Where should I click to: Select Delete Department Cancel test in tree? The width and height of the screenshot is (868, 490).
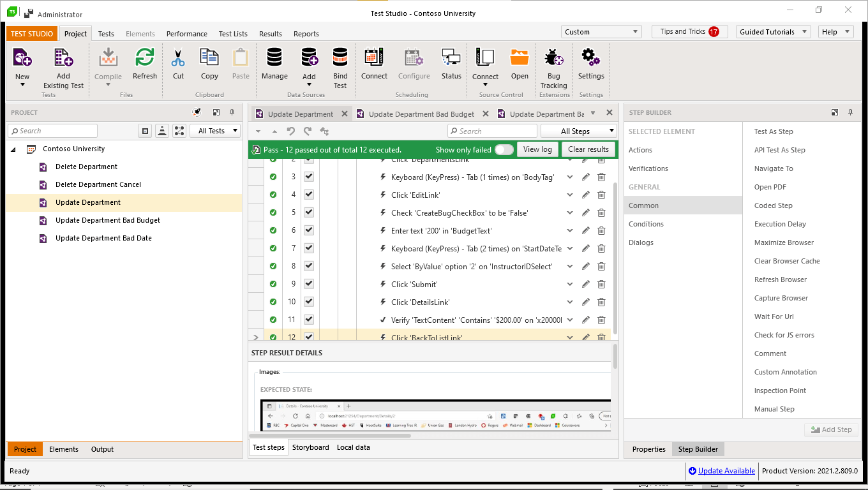click(98, 184)
